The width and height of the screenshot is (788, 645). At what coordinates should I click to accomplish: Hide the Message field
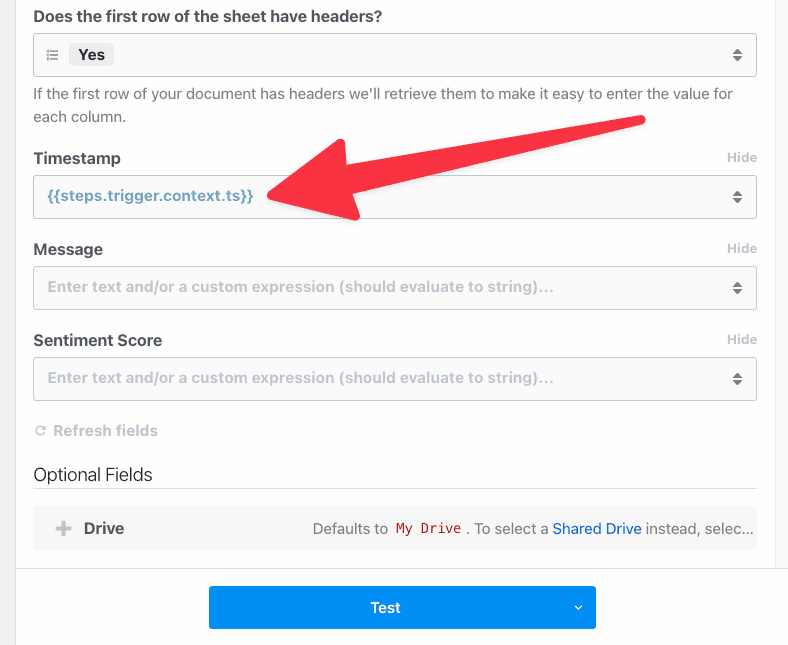point(742,248)
